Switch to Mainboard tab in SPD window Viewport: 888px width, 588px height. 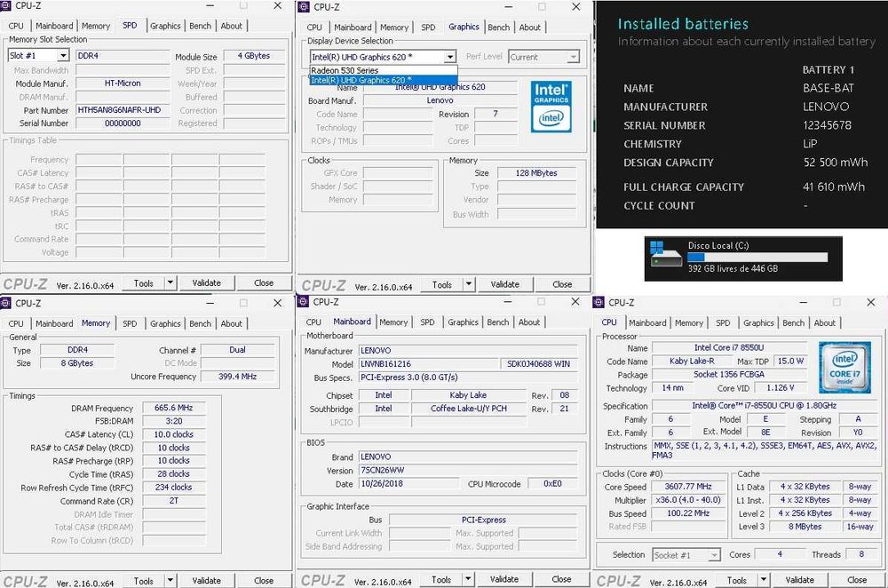[x=54, y=26]
